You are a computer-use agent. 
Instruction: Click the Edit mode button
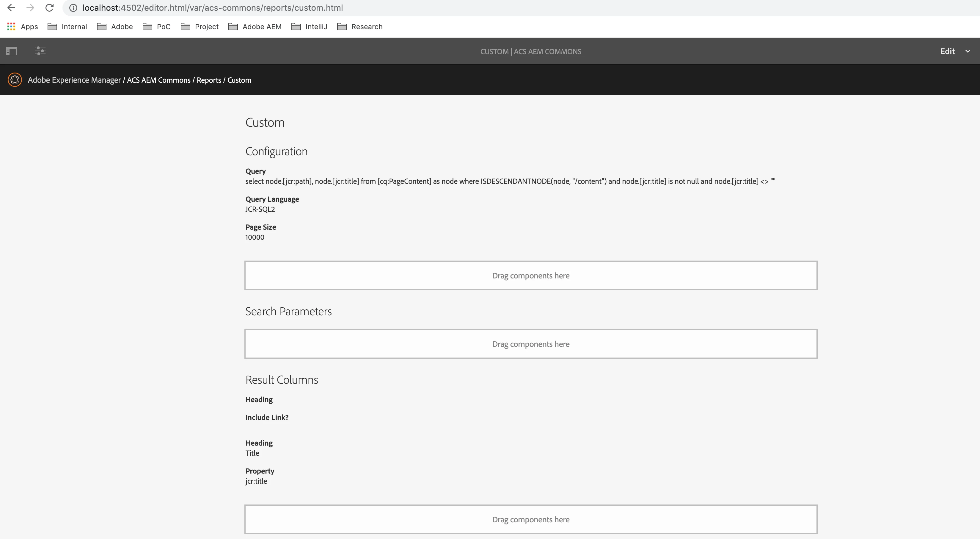tap(947, 51)
